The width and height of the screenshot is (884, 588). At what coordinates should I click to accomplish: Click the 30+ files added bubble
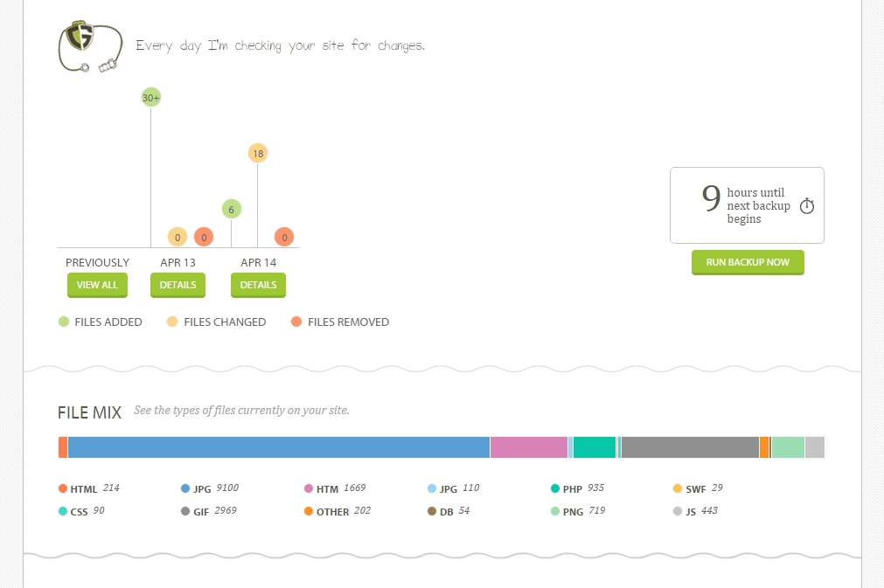pyautogui.click(x=150, y=98)
